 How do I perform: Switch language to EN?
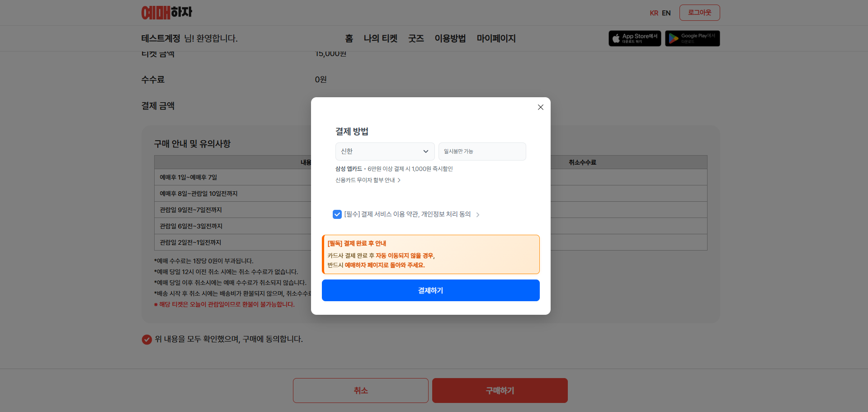(666, 13)
